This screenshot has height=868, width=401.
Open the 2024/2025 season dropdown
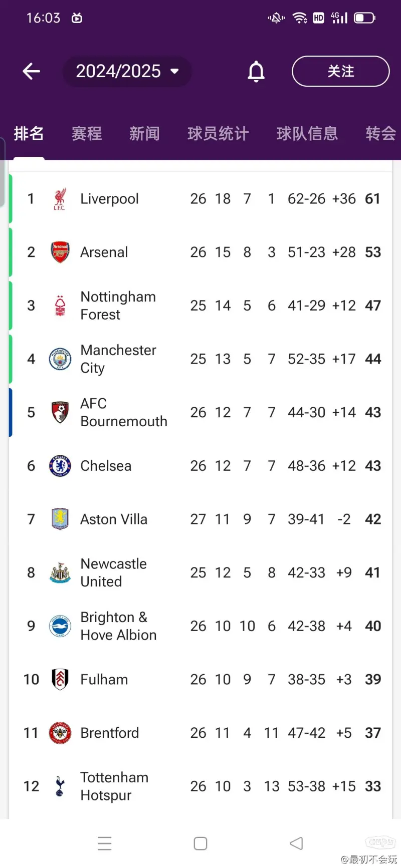coord(127,71)
